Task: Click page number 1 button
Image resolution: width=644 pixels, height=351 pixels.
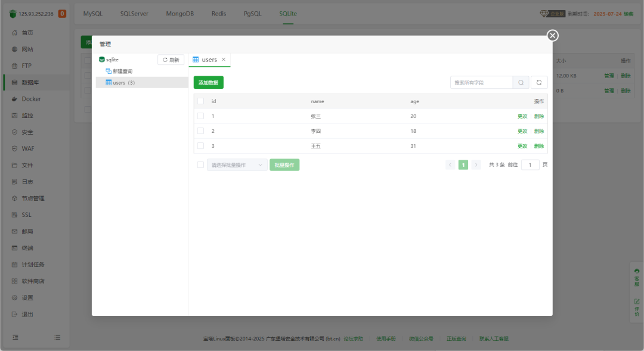Action: click(463, 165)
